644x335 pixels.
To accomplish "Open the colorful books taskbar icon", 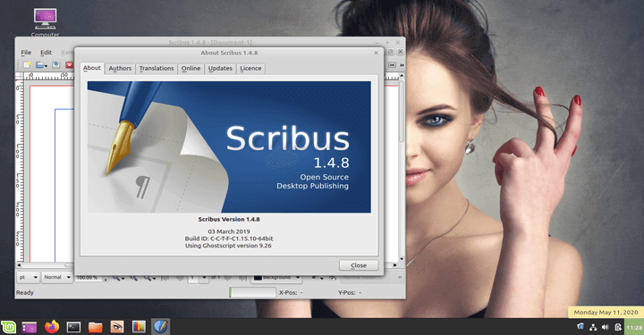I will tap(139, 327).
